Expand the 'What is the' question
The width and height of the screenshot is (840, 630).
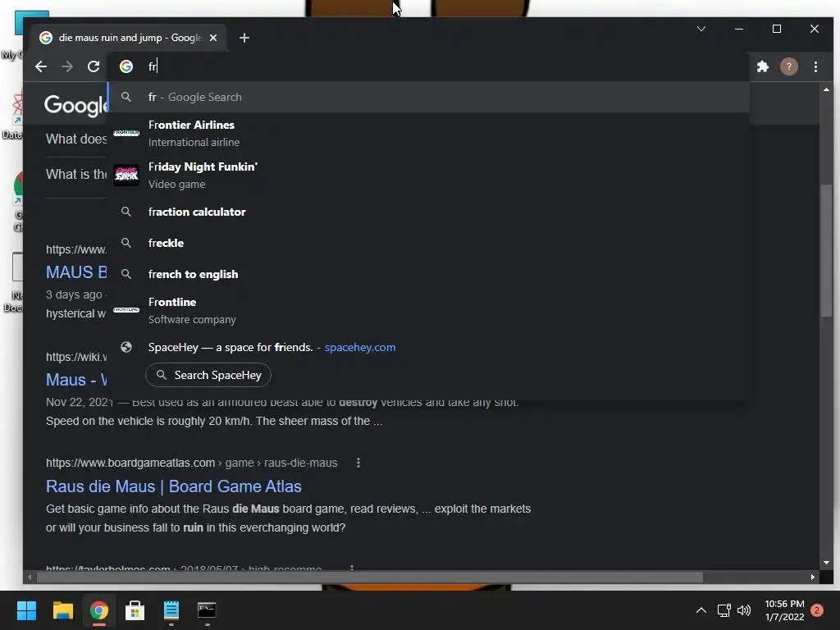(x=76, y=174)
